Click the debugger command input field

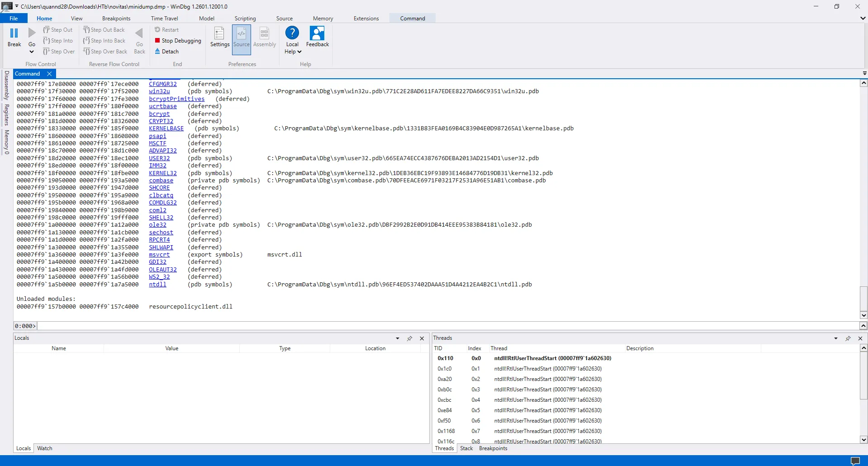447,326
